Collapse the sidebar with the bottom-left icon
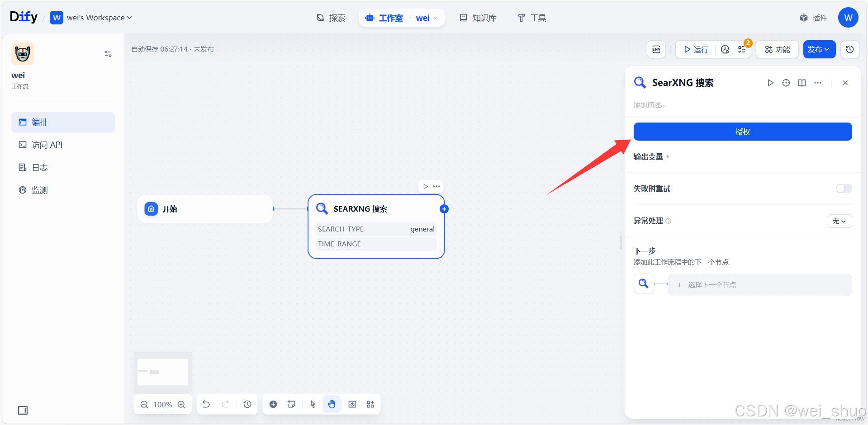868x425 pixels. click(x=23, y=410)
